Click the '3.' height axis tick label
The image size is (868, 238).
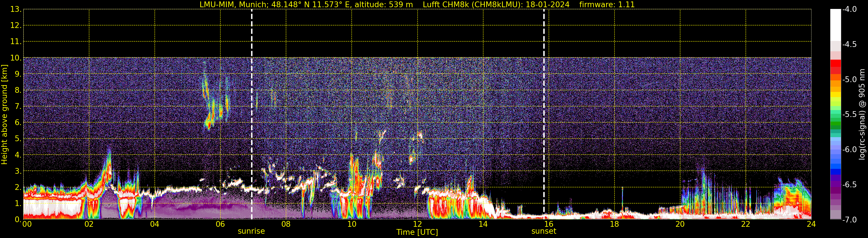click(18, 171)
